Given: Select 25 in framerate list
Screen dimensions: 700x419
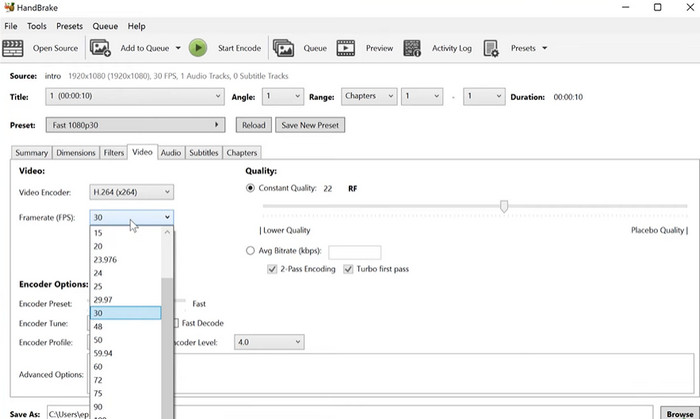Looking at the screenshot, I should [125, 286].
